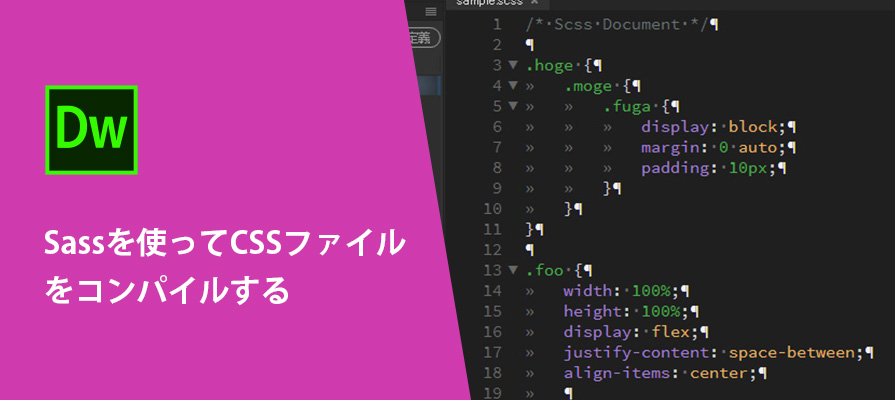The image size is (895, 400).
Task: Collapse the .hoge code block
Action: click(x=513, y=65)
